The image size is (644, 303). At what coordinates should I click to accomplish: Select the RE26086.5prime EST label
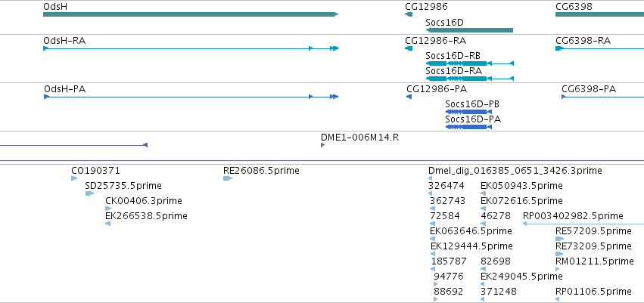tap(261, 171)
